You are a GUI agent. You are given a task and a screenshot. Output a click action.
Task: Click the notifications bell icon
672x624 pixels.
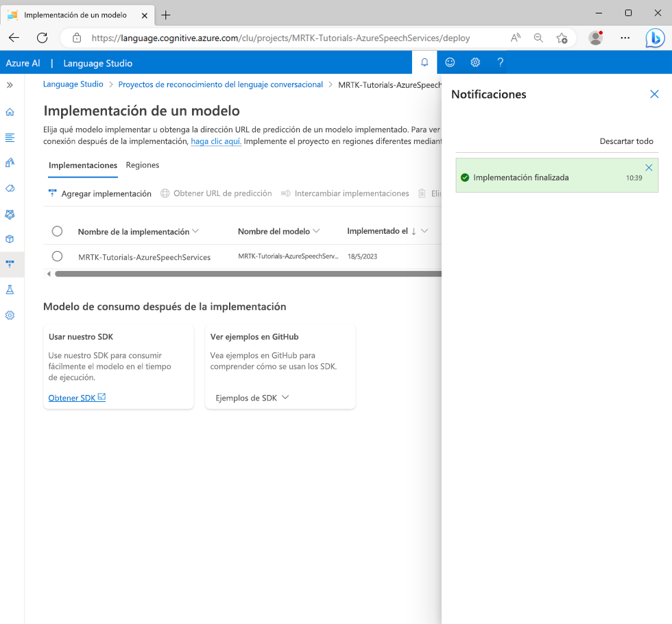click(x=424, y=62)
